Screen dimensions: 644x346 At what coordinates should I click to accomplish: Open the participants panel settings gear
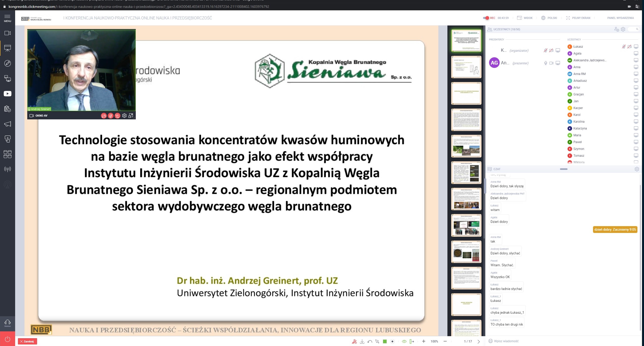click(623, 29)
